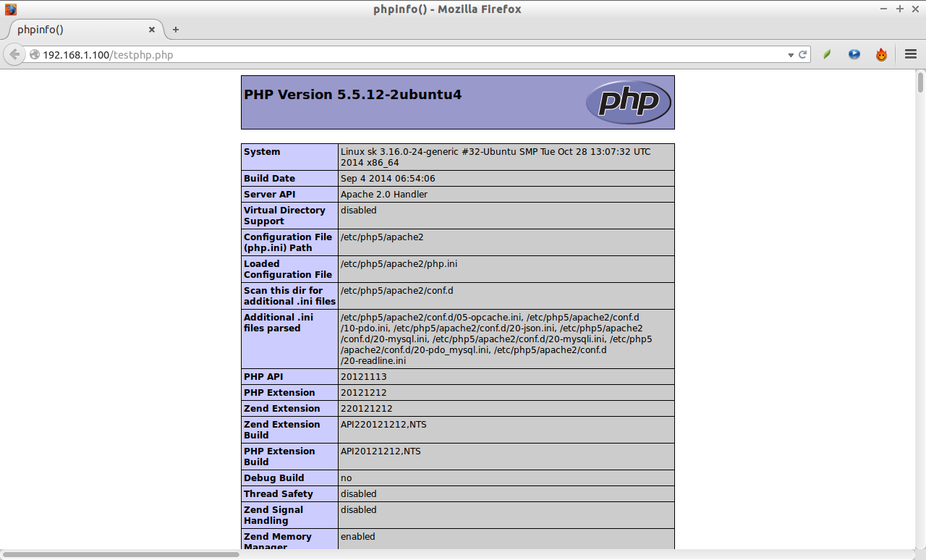This screenshot has height=560, width=926.
Task: Maximize the Firefox window
Action: [x=900, y=9]
